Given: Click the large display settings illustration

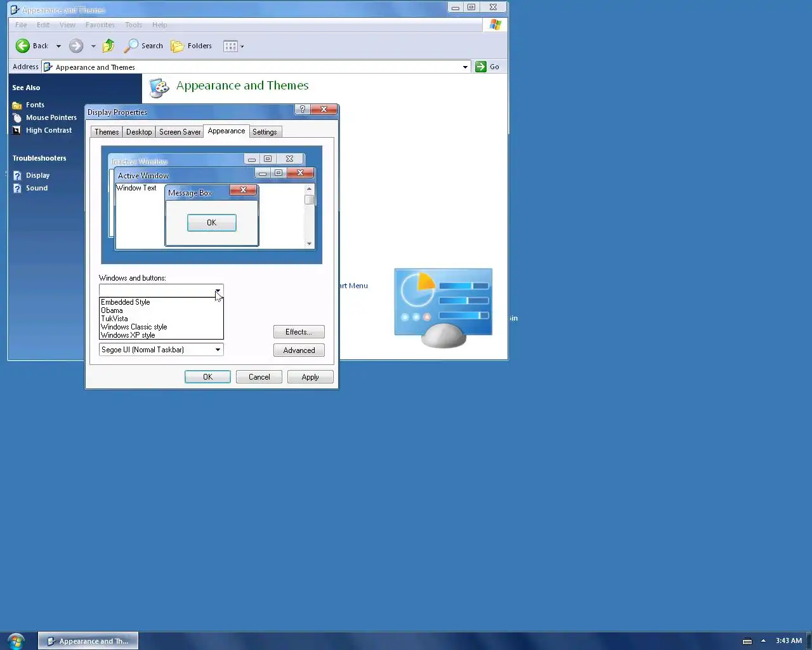Looking at the screenshot, I should (x=443, y=308).
